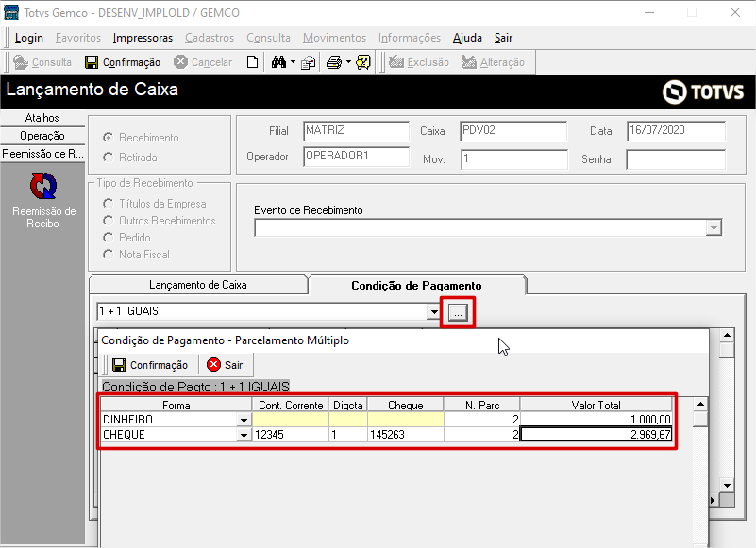Image resolution: width=756 pixels, height=548 pixels.
Task: Click the Valor Total cell 2.969,67
Action: click(596, 434)
